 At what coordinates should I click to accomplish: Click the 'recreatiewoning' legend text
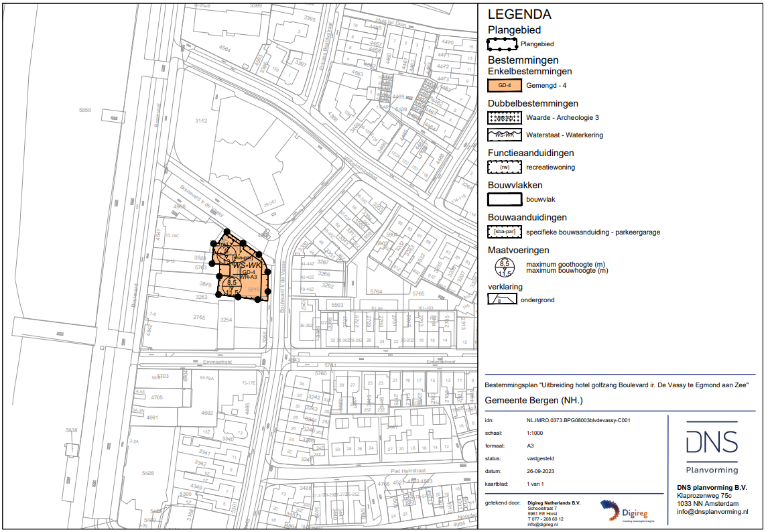coord(550,168)
